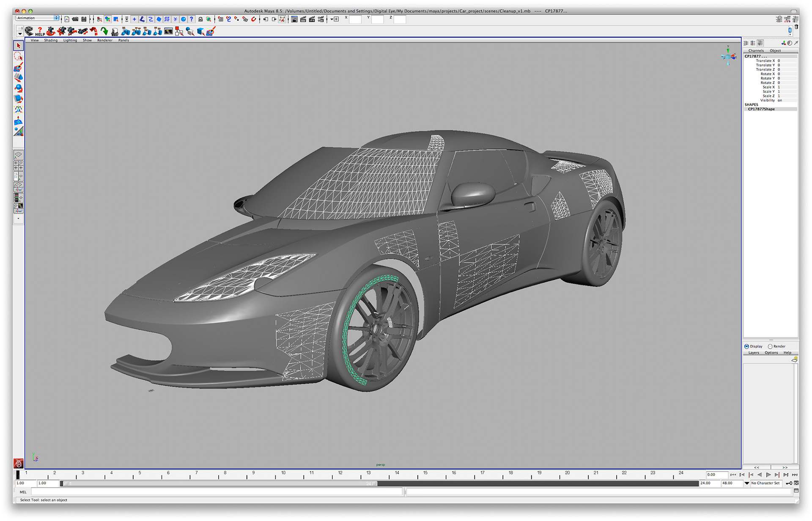Open the scene folder icon
Screen dimensions: 812x521
(x=75, y=19)
